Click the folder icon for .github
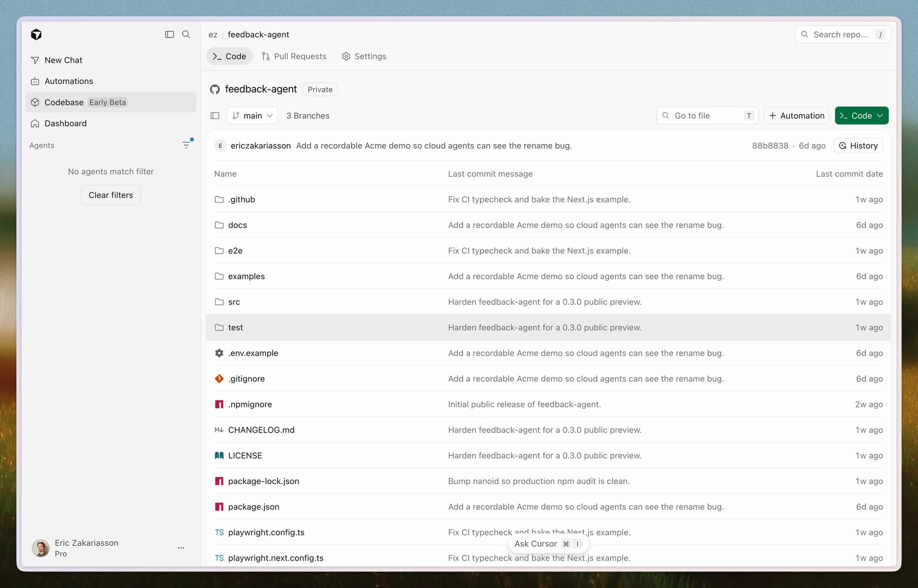Viewport: 918px width, 588px height. point(219,199)
